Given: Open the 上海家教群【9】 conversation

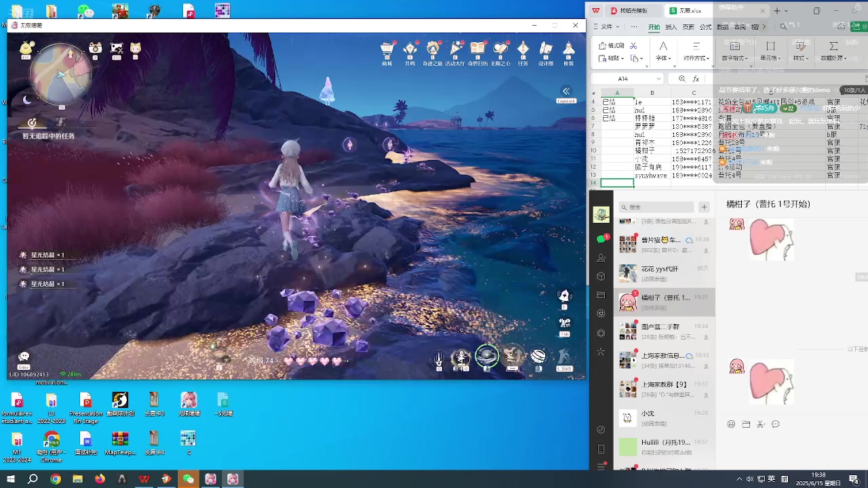Looking at the screenshot, I should point(664,388).
